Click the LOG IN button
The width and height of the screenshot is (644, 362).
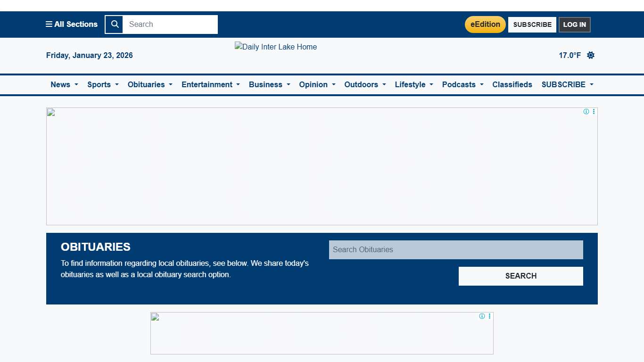coord(574,25)
